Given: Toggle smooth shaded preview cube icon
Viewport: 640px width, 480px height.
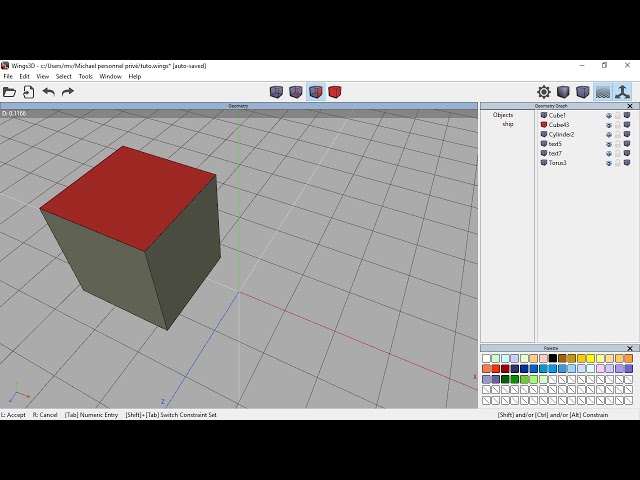Looking at the screenshot, I should click(583, 92).
